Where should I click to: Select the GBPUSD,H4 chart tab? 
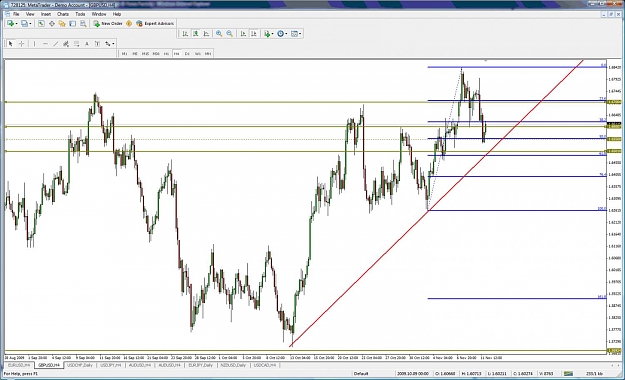point(49,365)
